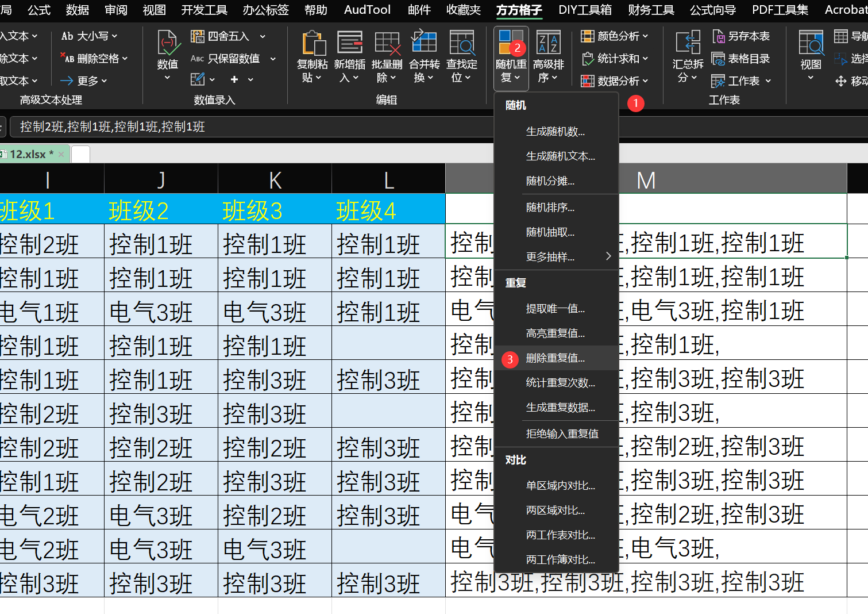This screenshot has height=614, width=868.
Task: Expand the 颜色分析 dropdown arrow
Action: pos(645,36)
